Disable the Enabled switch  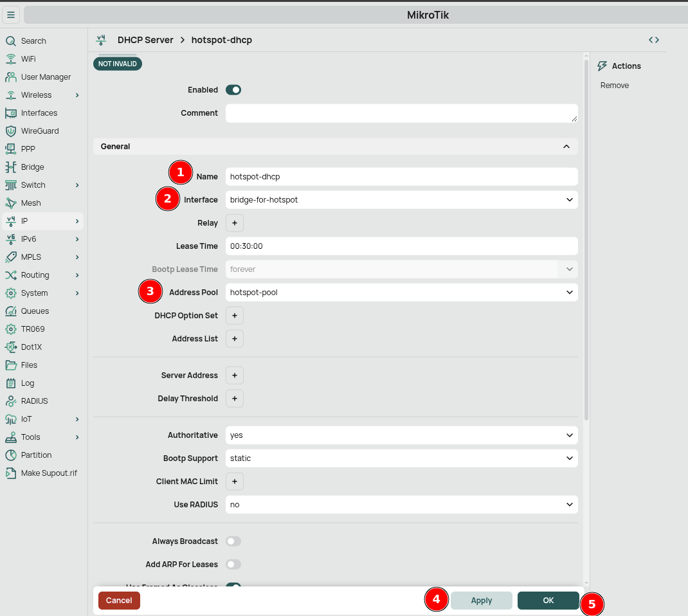coord(233,89)
